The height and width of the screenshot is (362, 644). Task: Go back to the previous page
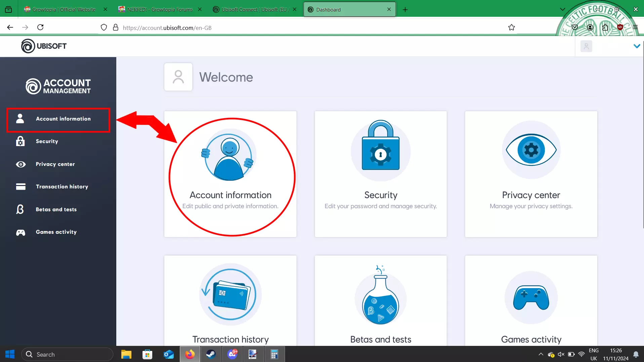point(10,28)
